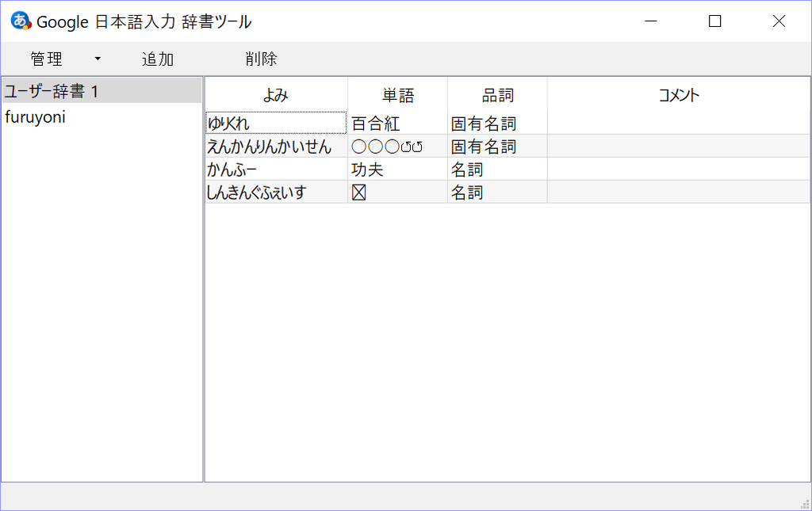
Task: Click the Google 日本語入力 app icon in title bar
Action: (21, 21)
